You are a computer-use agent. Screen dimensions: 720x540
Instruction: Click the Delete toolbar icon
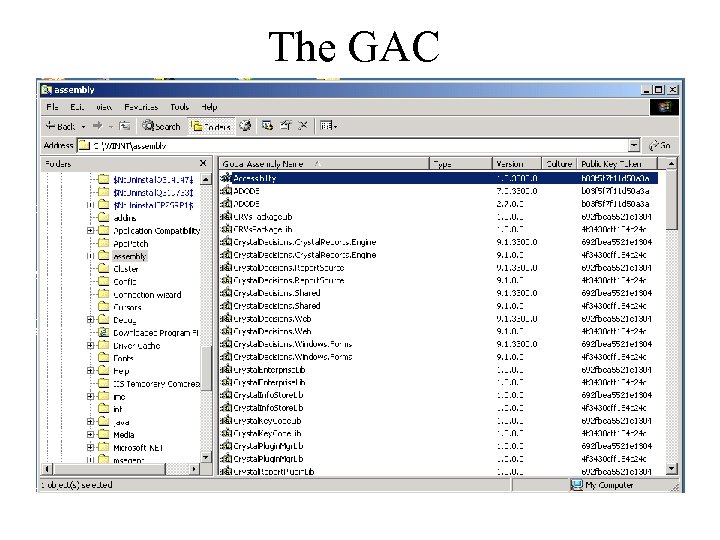point(303,125)
